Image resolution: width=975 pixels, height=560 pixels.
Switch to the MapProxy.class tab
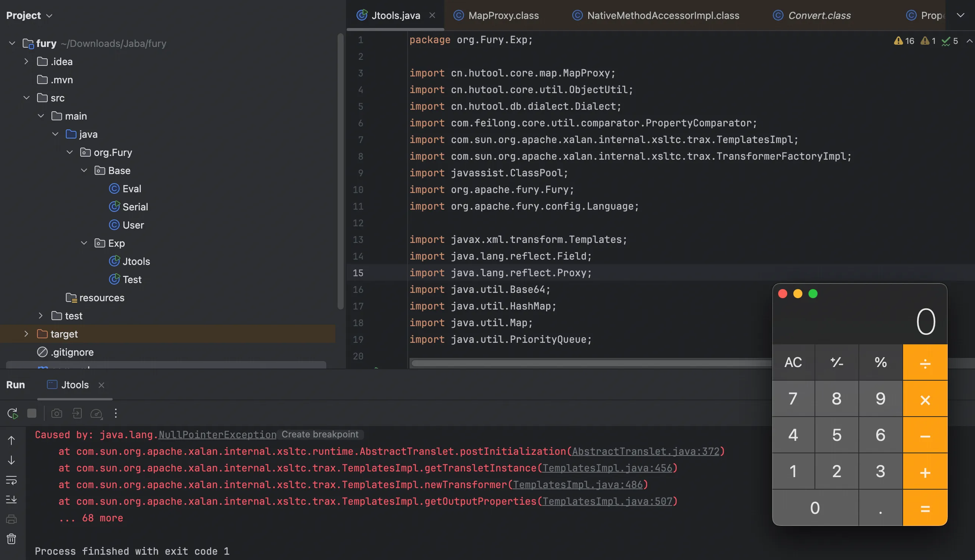coord(503,16)
